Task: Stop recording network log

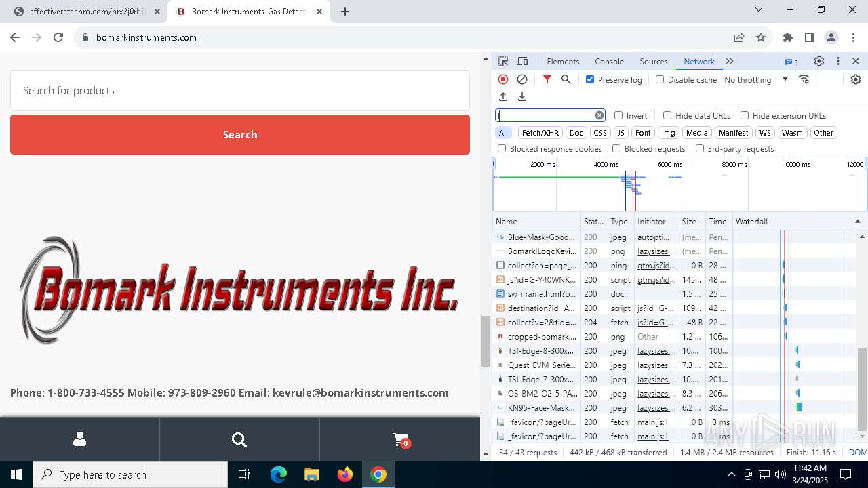Action: [x=503, y=79]
